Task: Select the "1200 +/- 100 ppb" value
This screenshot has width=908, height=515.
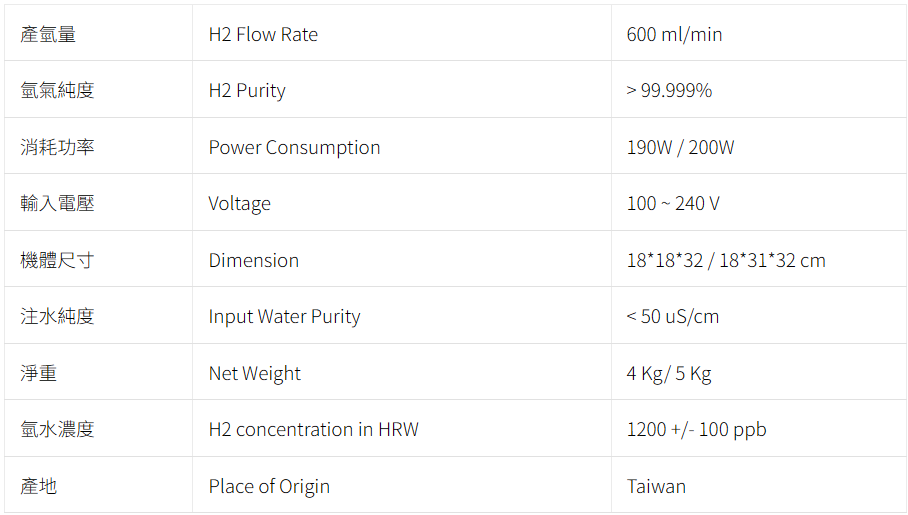Action: click(696, 430)
